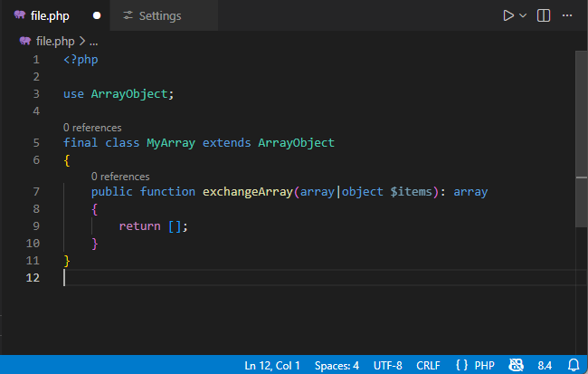Click the Copilot status icon in status bar
588x374 pixels.
pyautogui.click(x=516, y=365)
